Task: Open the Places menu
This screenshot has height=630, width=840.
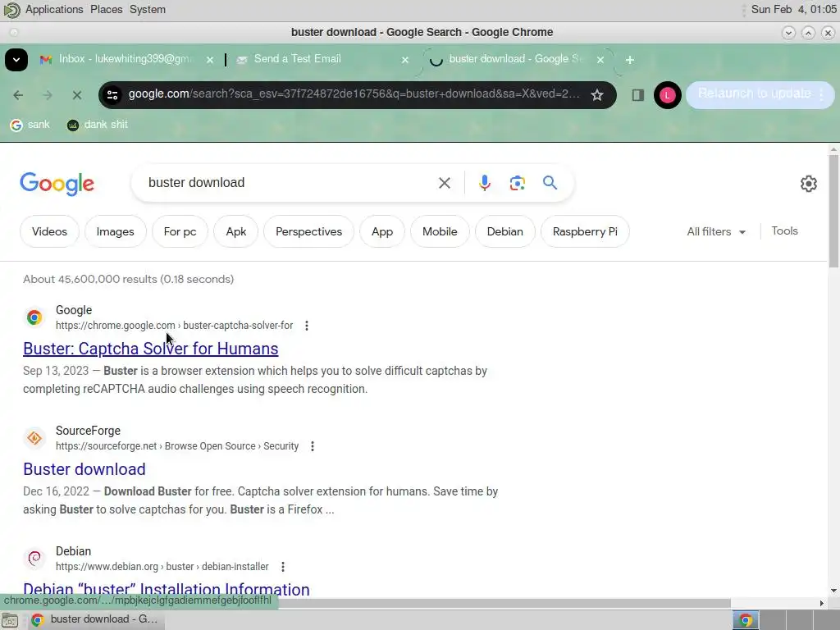Action: [106, 10]
